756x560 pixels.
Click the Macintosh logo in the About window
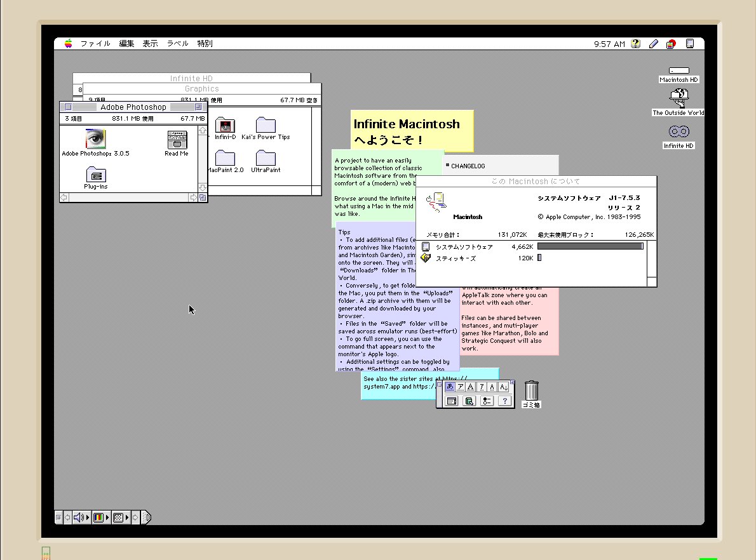tap(436, 203)
